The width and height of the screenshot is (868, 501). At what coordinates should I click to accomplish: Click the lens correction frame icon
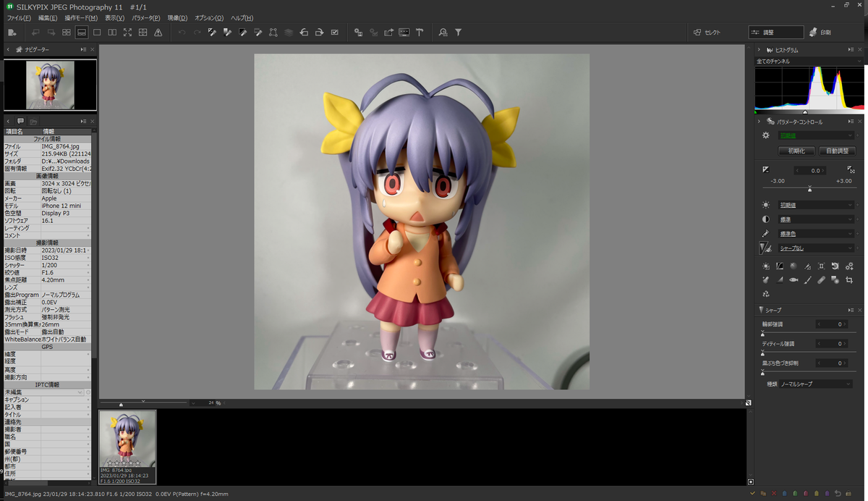click(821, 266)
